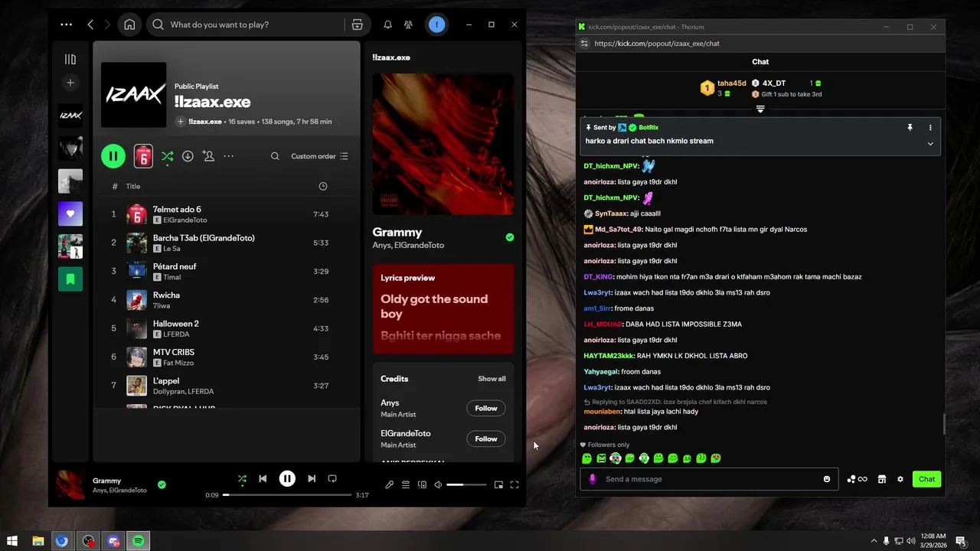Select the track Rwicha

click(227, 300)
